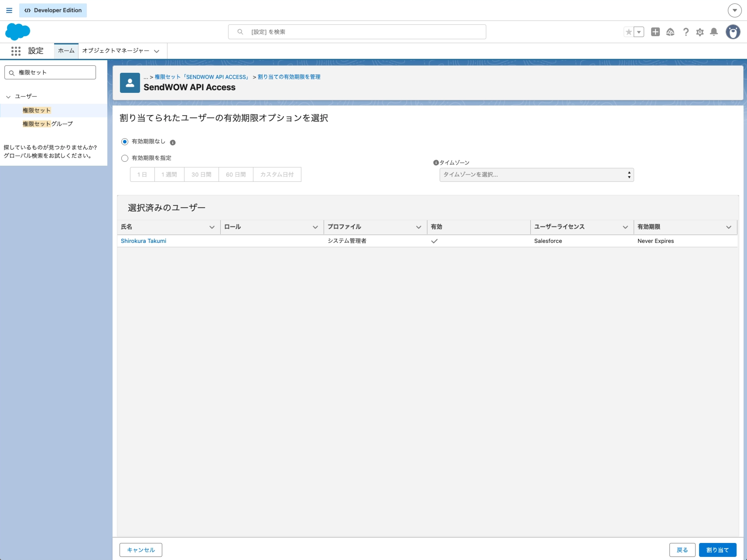Image resolution: width=747 pixels, height=560 pixels.
Task: Focus the [設定] を検索 global search field
Action: click(x=357, y=32)
